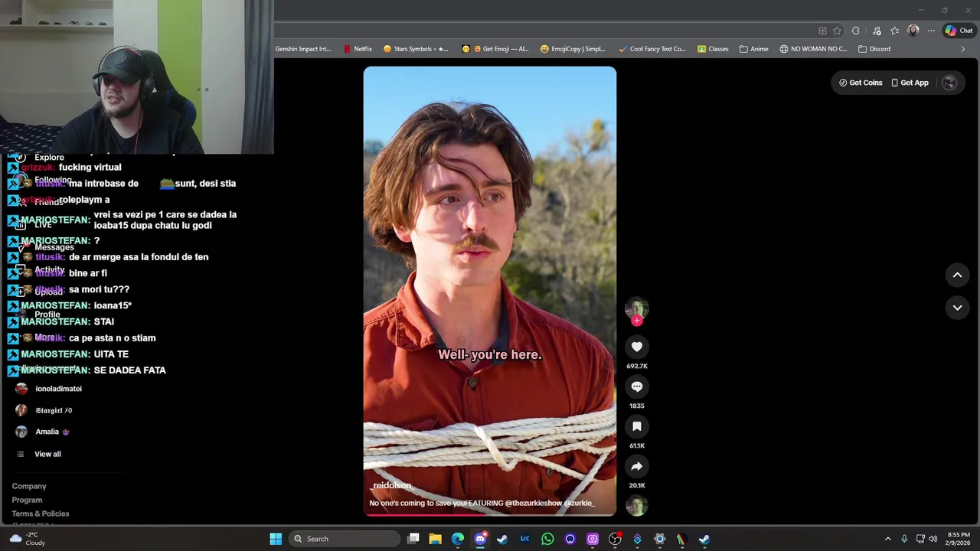
Task: Add this page to favorites with star
Action: pos(837,31)
